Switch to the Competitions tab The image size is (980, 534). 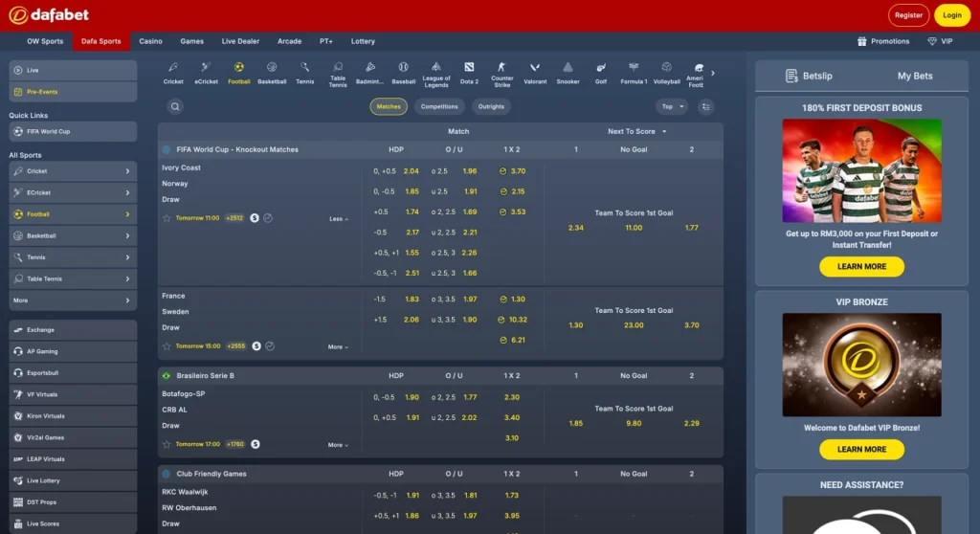439,107
